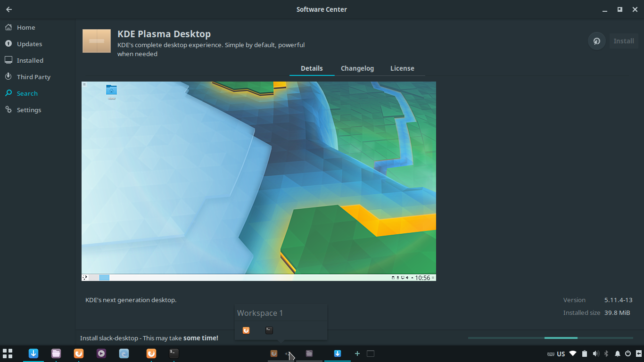Image resolution: width=644 pixels, height=362 pixels.
Task: Open the Raven sidebar panel toggle icon
Action: click(639, 354)
